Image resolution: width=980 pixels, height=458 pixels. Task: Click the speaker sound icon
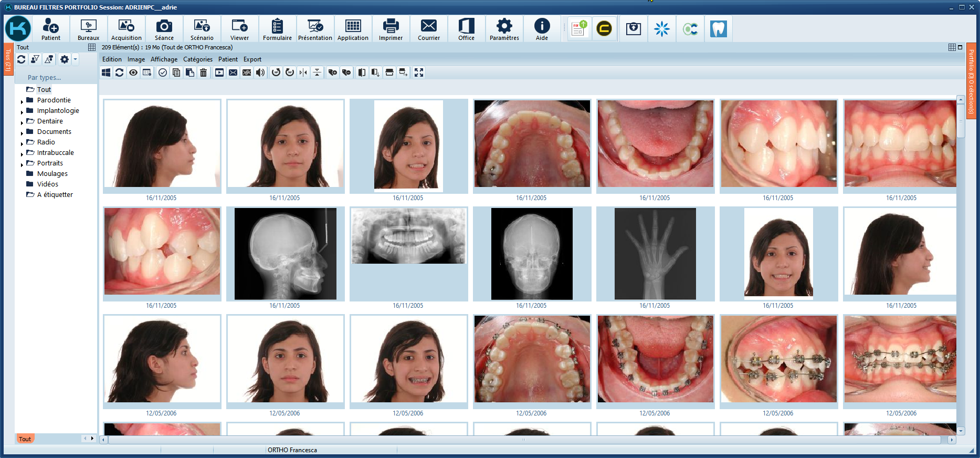(260, 72)
